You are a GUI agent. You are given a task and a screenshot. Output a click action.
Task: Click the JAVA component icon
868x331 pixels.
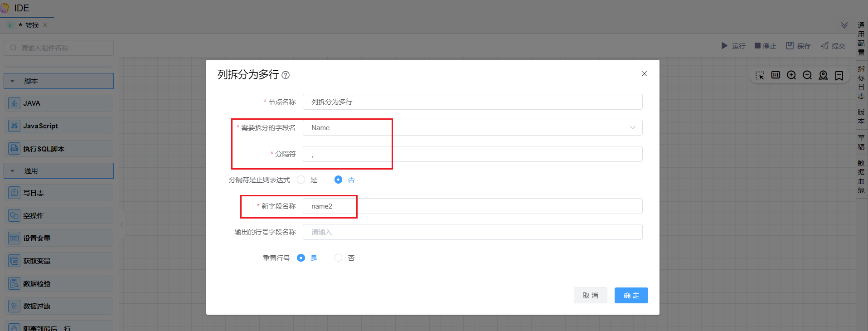[15, 103]
